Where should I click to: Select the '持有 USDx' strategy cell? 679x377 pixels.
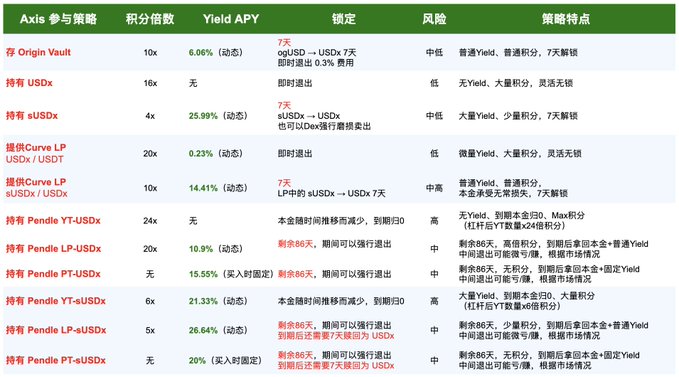29,83
